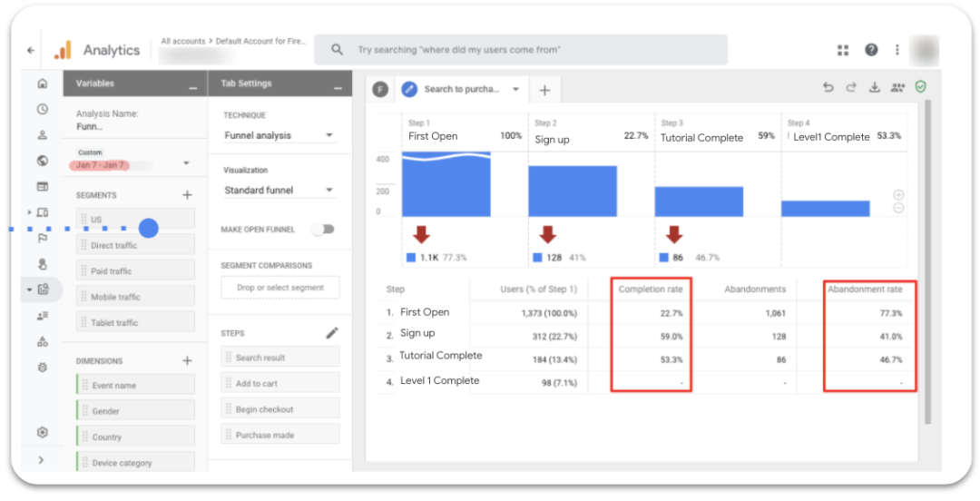Open the bug DebugView icon in sidebar
This screenshot has width=980, height=501.
pos(43,368)
